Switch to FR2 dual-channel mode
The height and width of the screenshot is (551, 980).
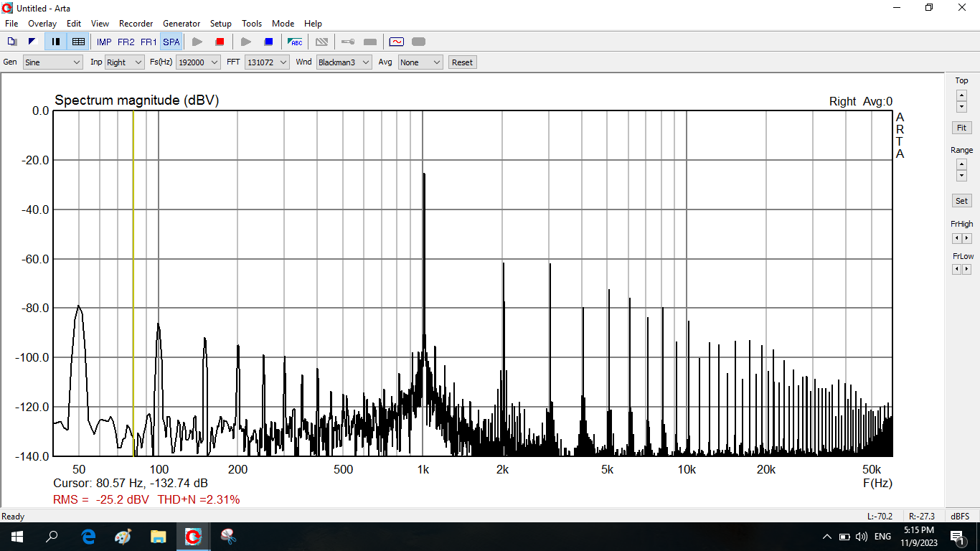126,42
